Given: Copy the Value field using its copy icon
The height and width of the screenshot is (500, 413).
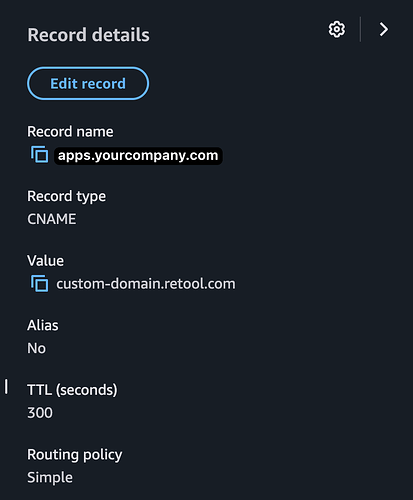Looking at the screenshot, I should coord(40,284).
